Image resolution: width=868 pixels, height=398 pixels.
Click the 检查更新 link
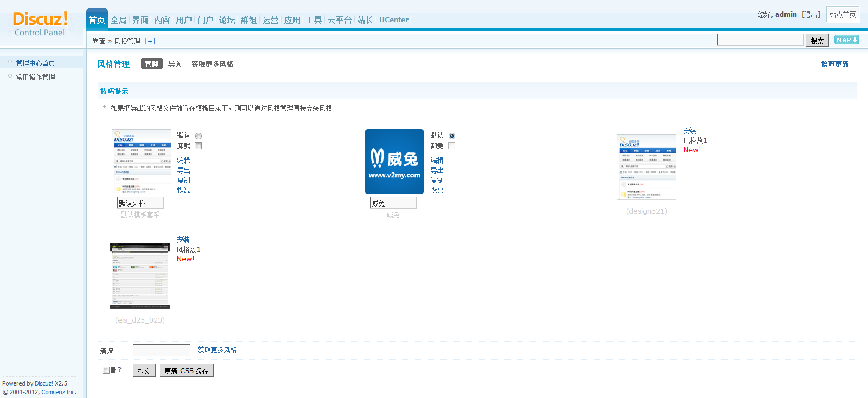835,64
